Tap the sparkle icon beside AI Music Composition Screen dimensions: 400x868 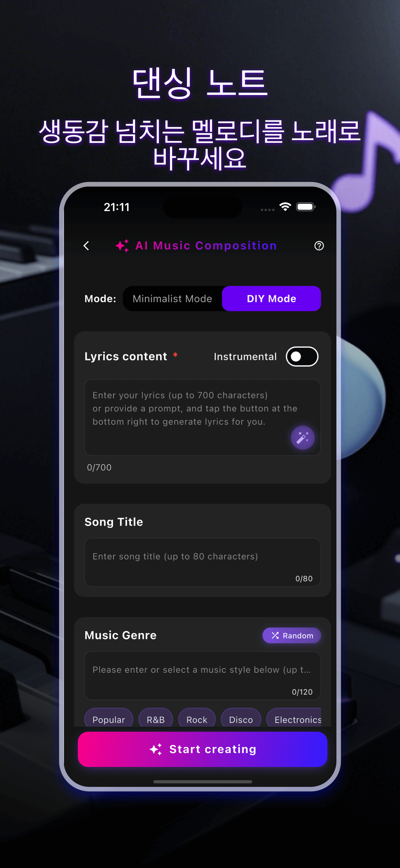[122, 246]
